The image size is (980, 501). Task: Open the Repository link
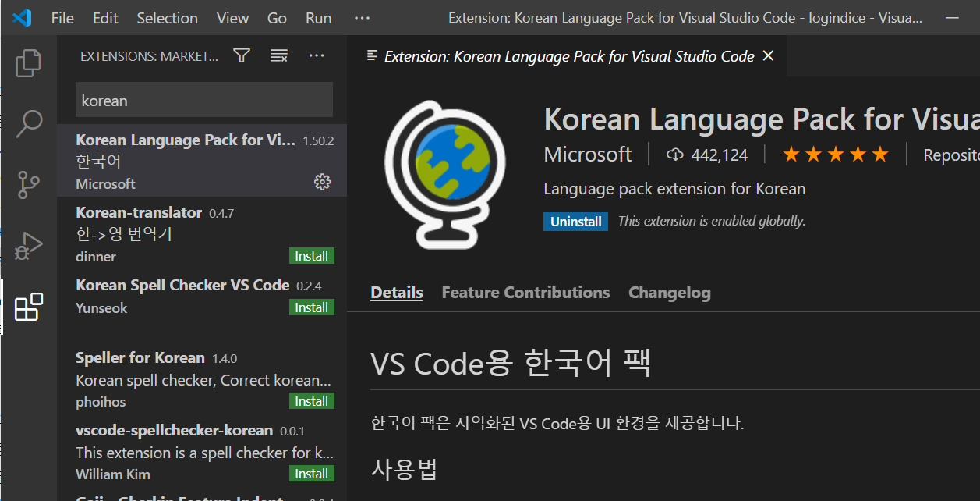click(951, 155)
